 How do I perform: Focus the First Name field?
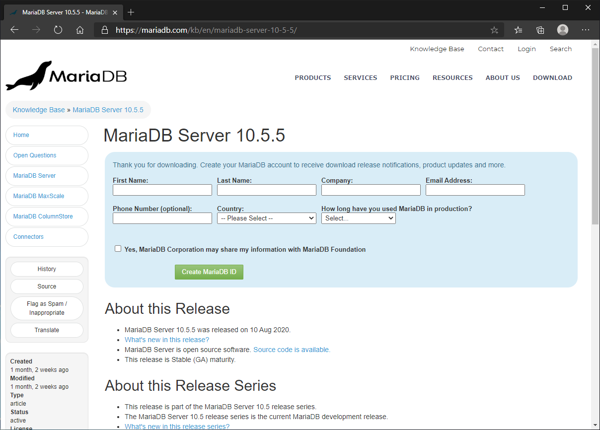coord(162,190)
